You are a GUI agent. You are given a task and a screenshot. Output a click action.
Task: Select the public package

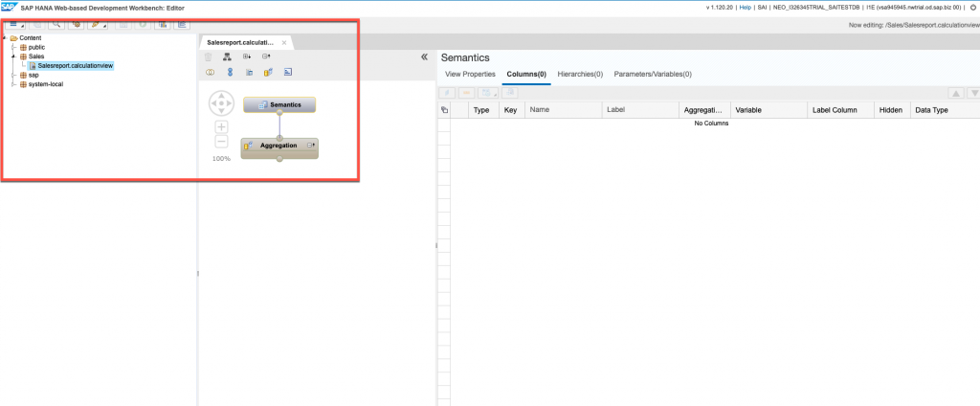36,47
